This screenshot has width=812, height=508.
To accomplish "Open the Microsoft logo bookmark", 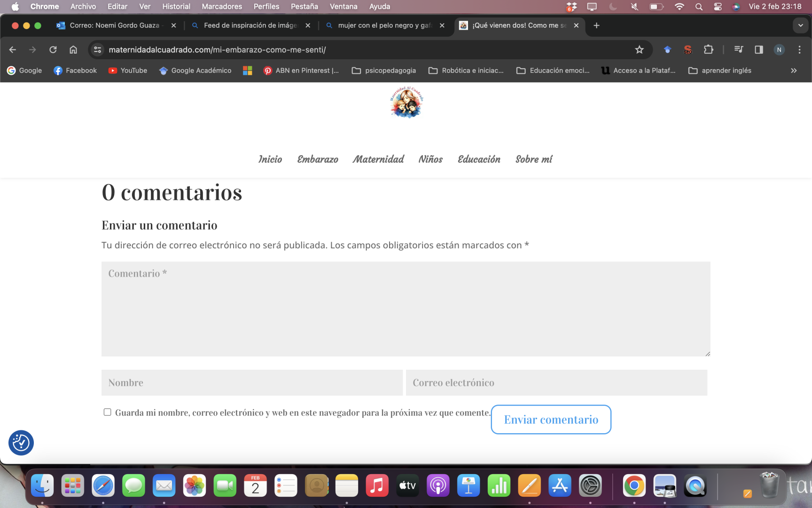I will point(248,71).
